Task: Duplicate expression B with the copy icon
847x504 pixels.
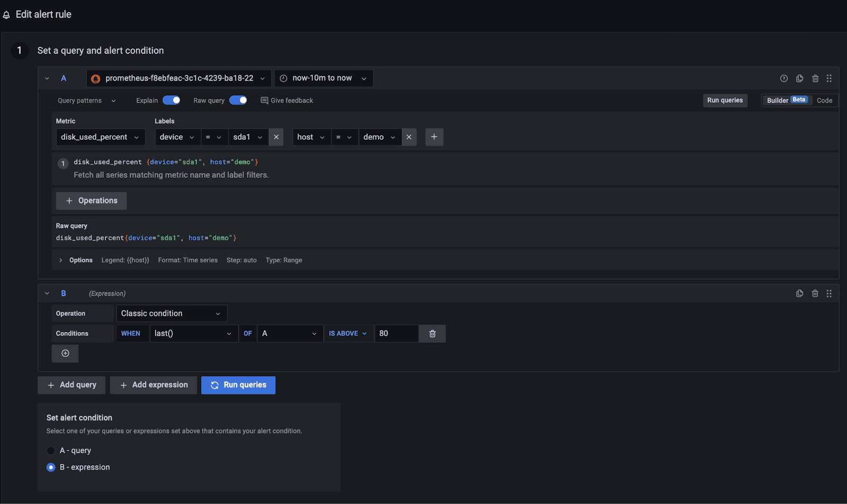Action: point(799,294)
